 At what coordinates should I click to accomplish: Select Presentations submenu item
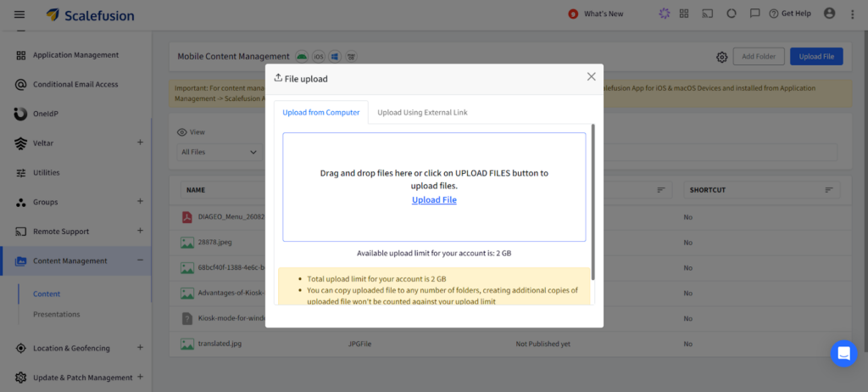click(x=57, y=314)
